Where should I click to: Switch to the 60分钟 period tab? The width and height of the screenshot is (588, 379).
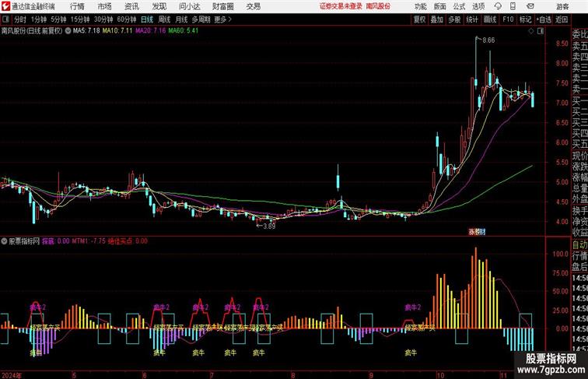[127, 19]
